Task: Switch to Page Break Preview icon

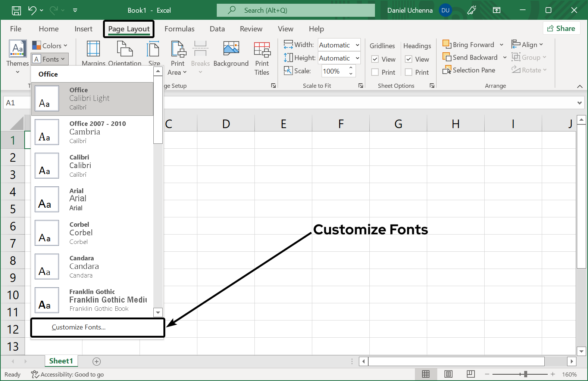Action: pos(471,374)
